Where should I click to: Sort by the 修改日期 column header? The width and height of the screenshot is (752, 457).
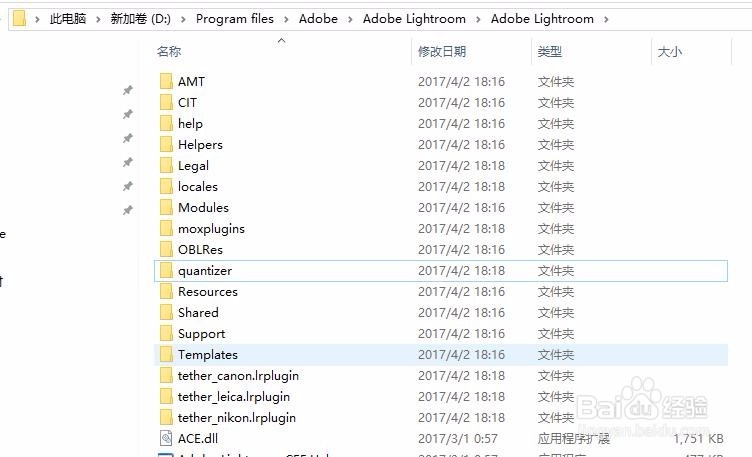pos(442,51)
